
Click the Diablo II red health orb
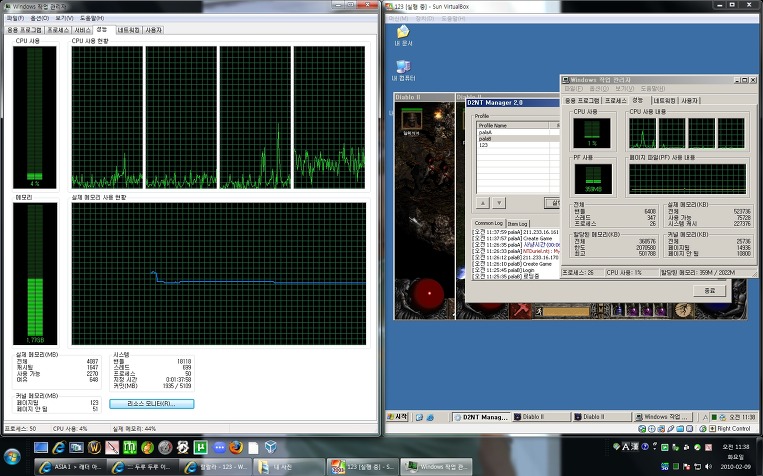pos(429,293)
